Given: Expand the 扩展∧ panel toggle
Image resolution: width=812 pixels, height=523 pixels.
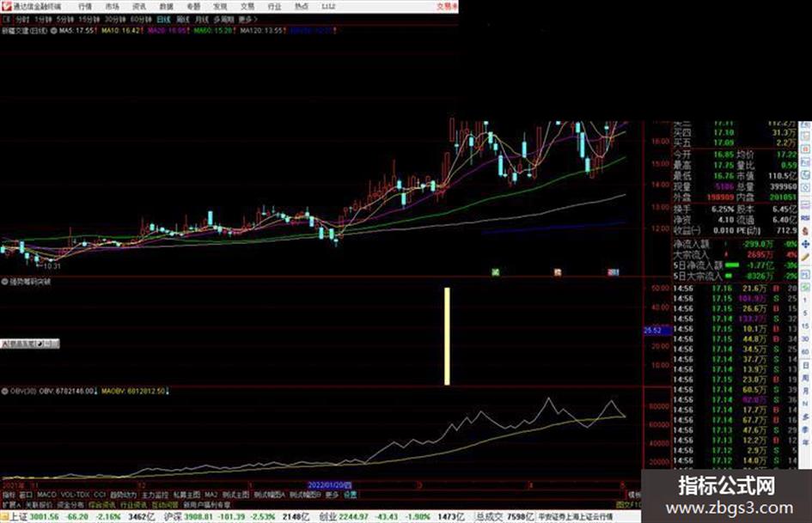Looking at the screenshot, I should point(10,504).
